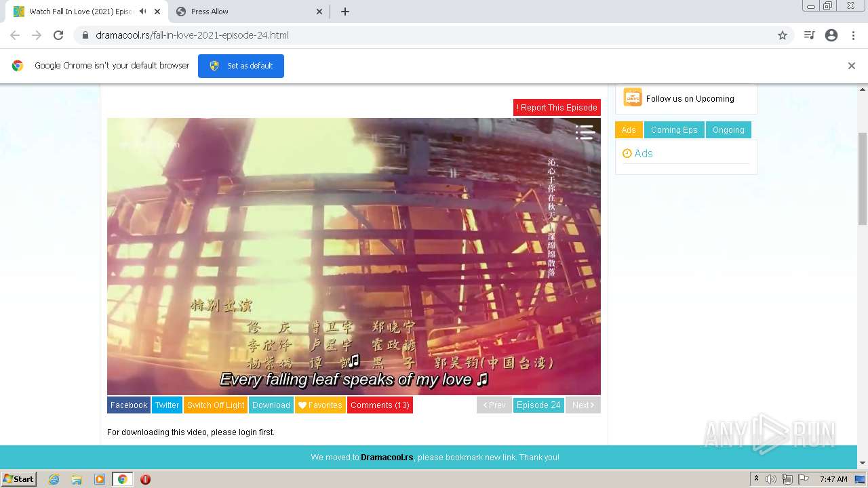Bookmark this page with the star icon
This screenshot has height=488, width=868.
point(783,35)
